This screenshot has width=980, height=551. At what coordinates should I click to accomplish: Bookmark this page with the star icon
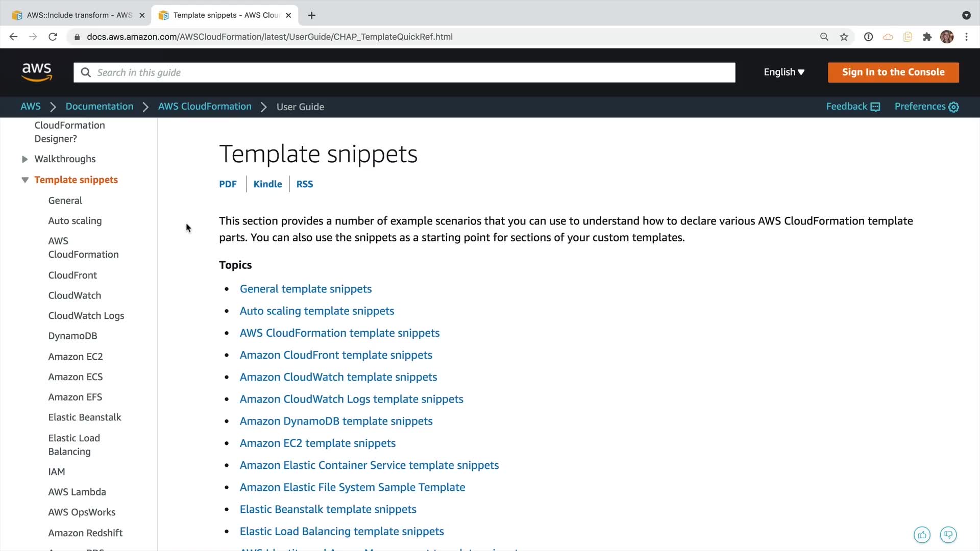click(844, 37)
